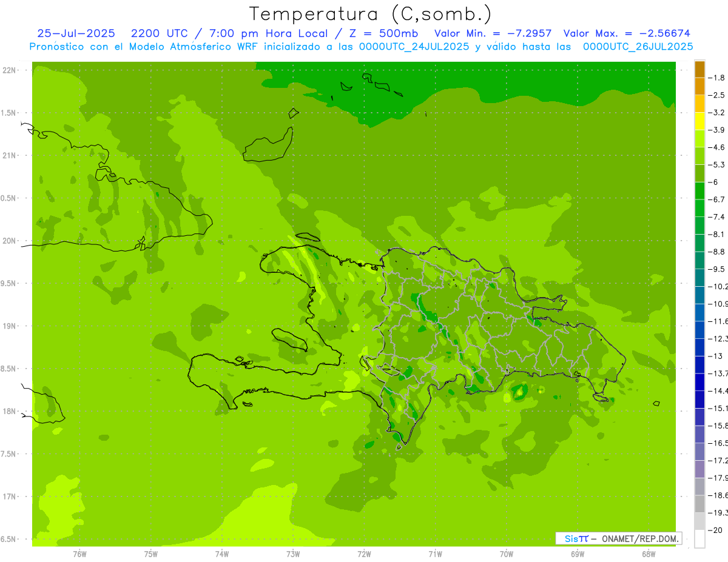Screen dimensions: 728x562
Task: Pick the yellow swatch between -3.2 and -3.9
Action: click(x=699, y=121)
